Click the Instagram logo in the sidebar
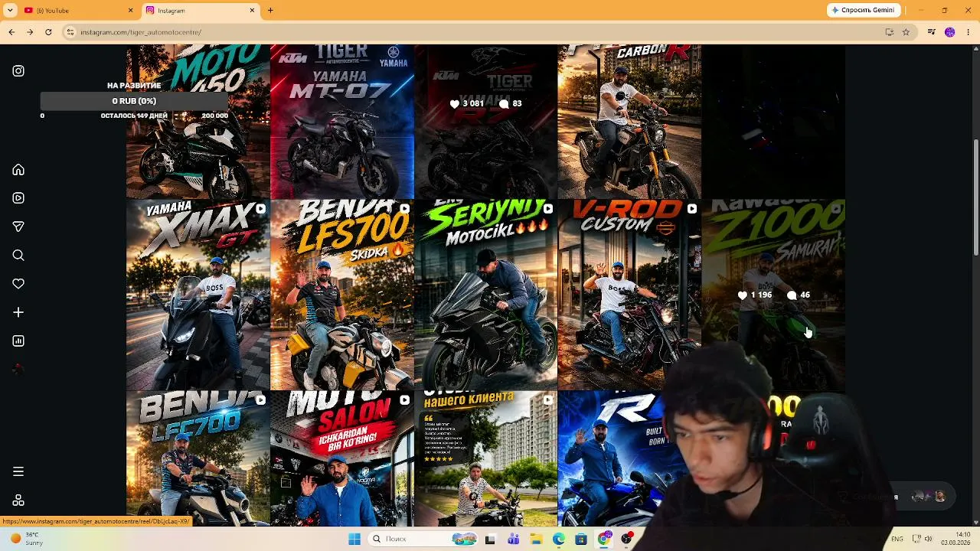980x551 pixels. (x=18, y=71)
